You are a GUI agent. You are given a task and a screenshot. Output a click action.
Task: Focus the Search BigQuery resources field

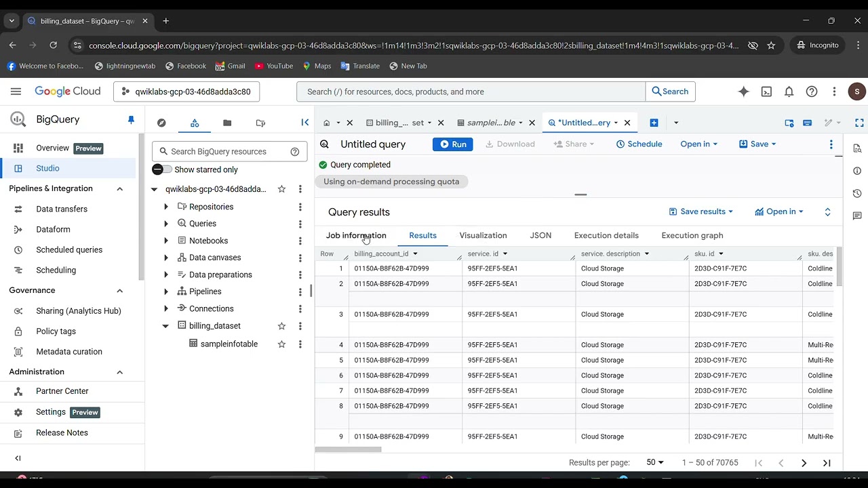[229, 152]
